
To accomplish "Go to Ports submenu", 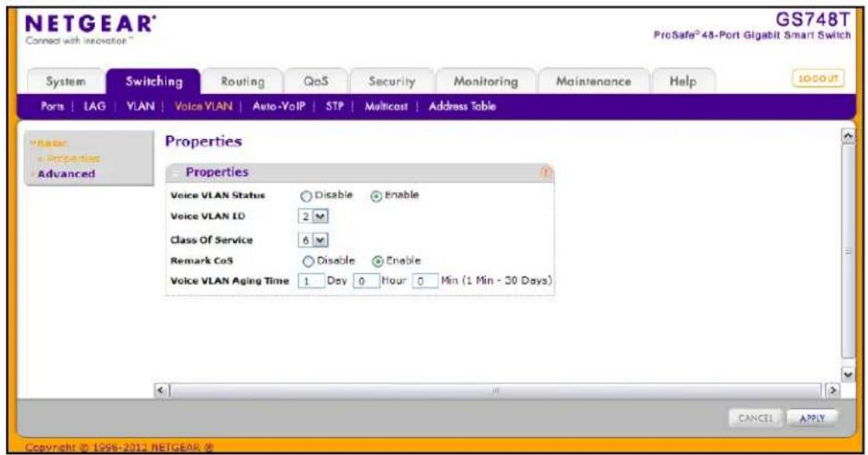I will click(x=52, y=106).
